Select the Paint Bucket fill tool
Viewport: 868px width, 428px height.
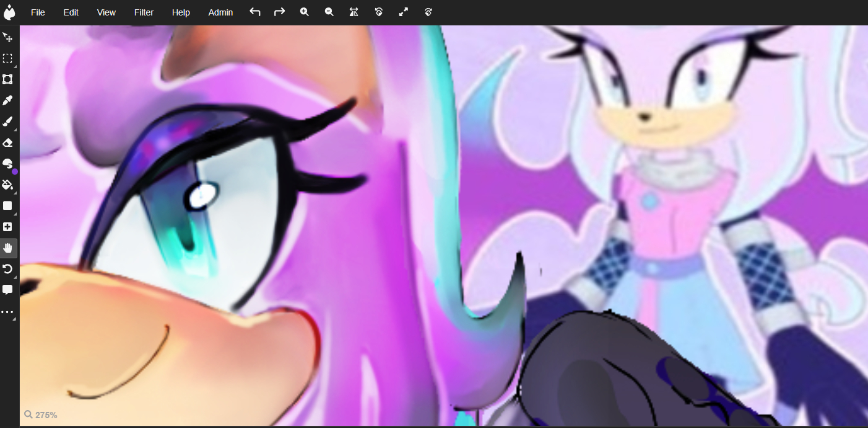point(7,185)
